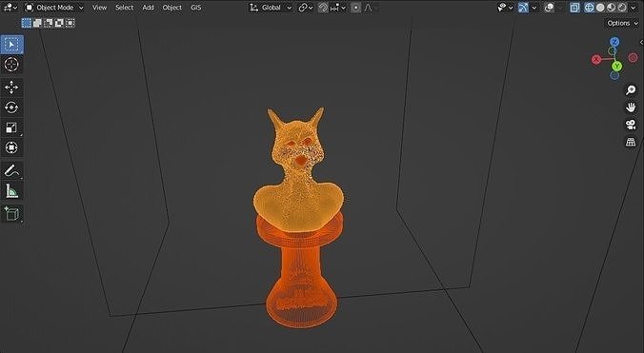The image size is (644, 353).
Task: Click the green Y axis gizmo ball
Action: 616,66
